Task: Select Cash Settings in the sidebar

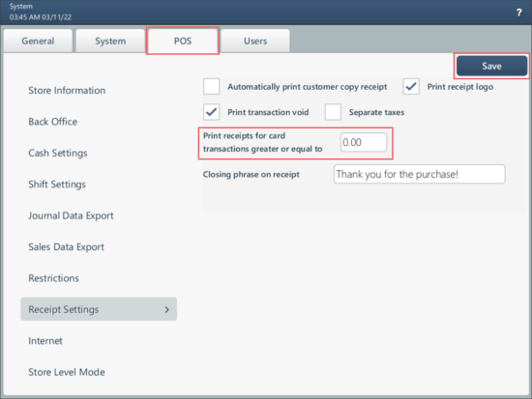Action: [x=58, y=153]
